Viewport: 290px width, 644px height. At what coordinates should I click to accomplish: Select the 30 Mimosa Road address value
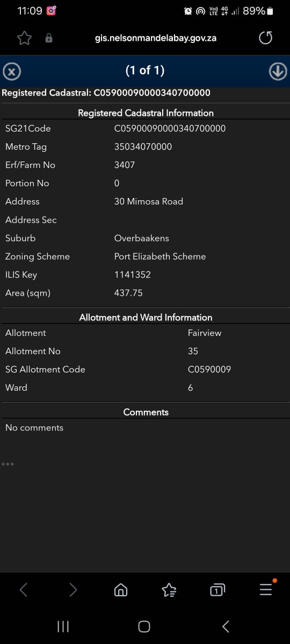(x=149, y=201)
